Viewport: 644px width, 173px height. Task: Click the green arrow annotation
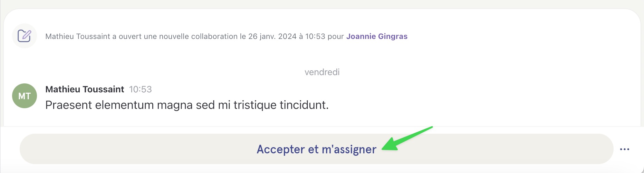(407, 139)
